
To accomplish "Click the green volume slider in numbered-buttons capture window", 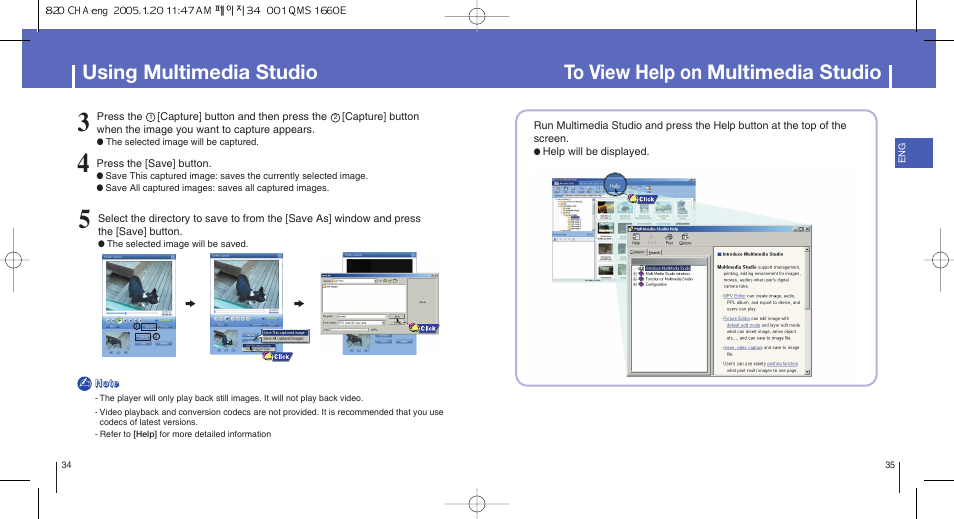I will click(165, 321).
